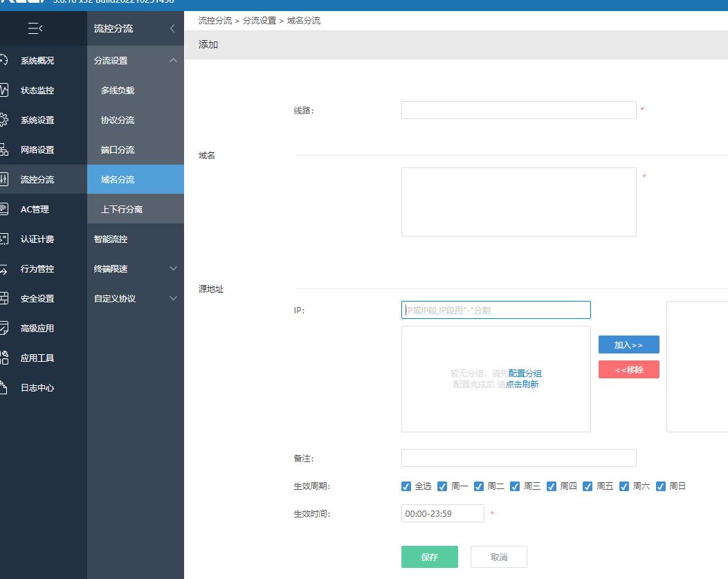Expand the 自定义协议 menu group
728x579 pixels.
coord(173,298)
